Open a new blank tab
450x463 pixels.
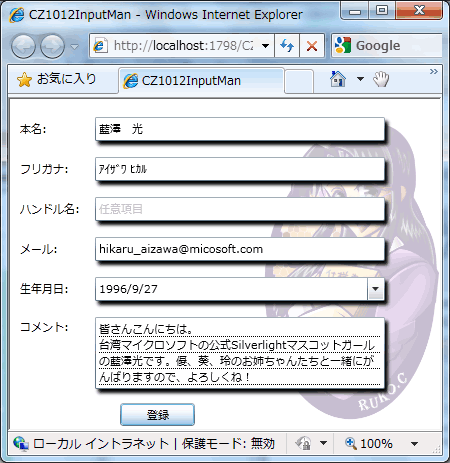(299, 81)
